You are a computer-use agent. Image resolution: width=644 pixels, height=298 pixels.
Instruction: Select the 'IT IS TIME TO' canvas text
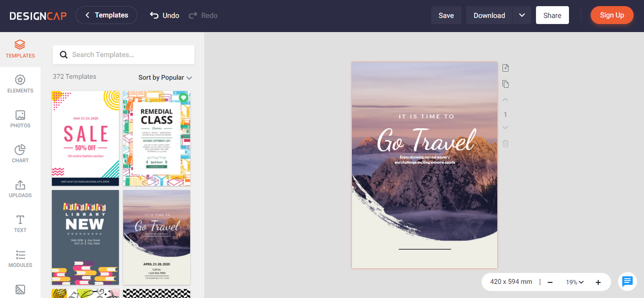pos(426,116)
